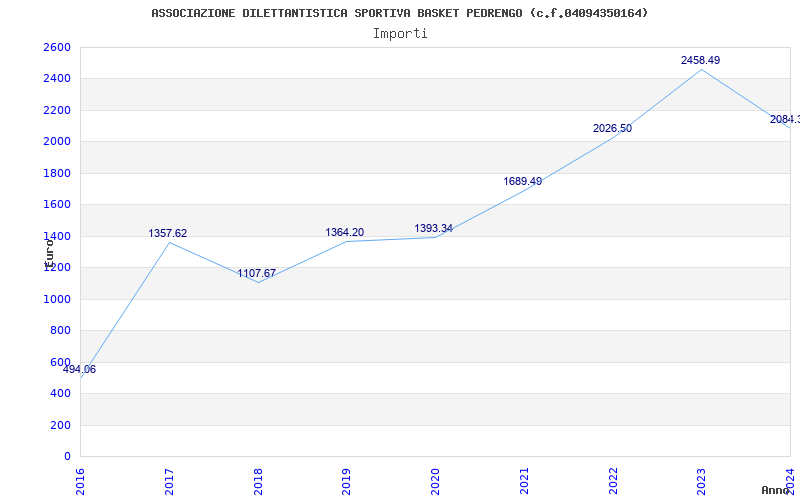Click the y-axis value 800
The width and height of the screenshot is (800, 500).
(x=60, y=331)
